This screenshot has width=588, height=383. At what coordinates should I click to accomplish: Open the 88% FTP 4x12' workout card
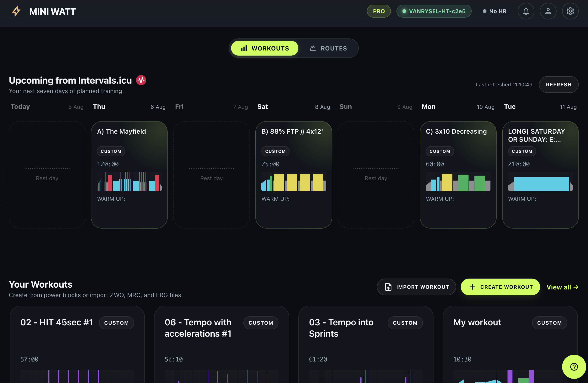pos(294,175)
